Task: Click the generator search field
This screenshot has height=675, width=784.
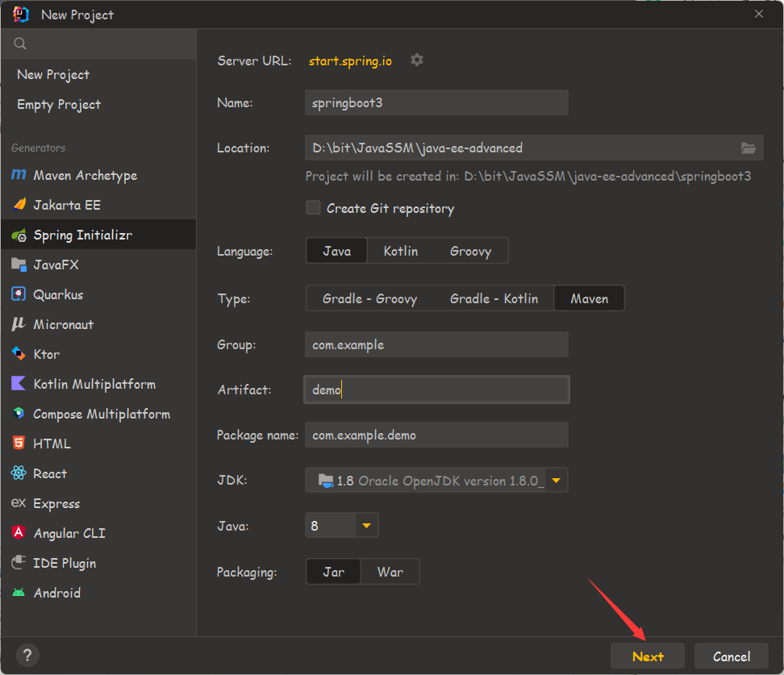Action: [98, 44]
